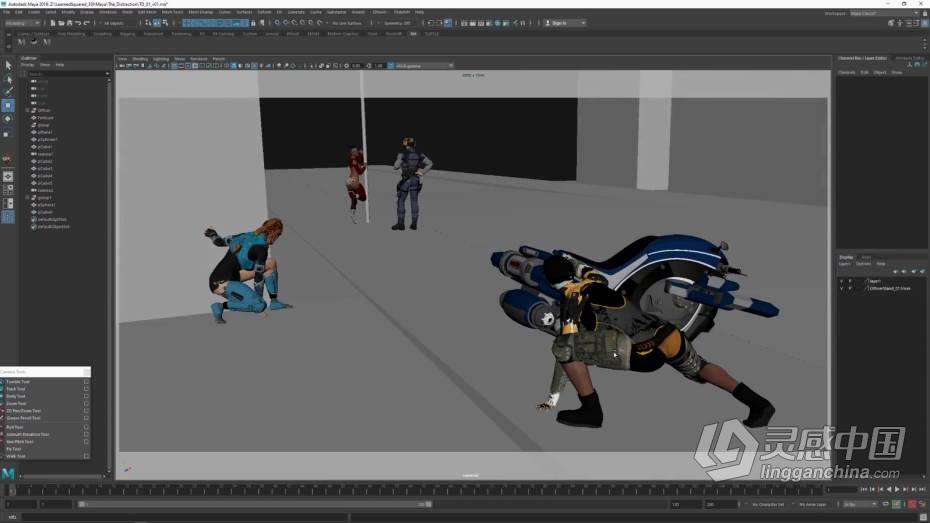The image size is (930, 523).
Task: Expand the group1 node in Outliner
Action: pos(27,197)
